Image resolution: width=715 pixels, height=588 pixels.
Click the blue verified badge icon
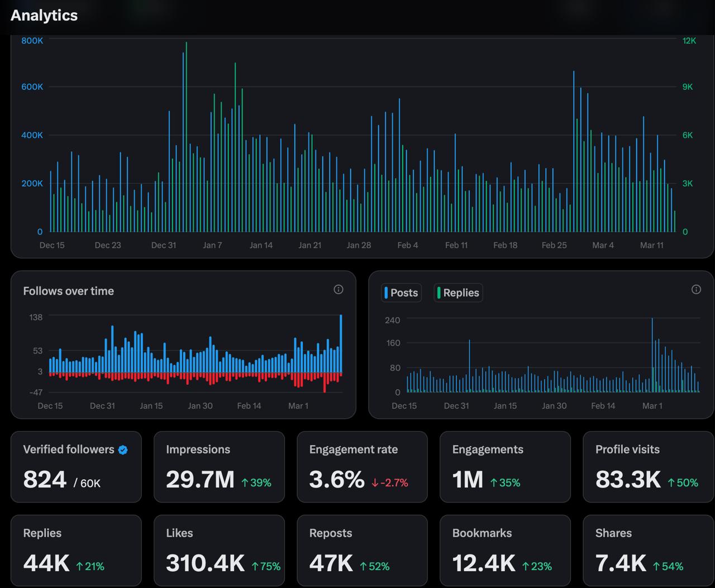(x=123, y=450)
